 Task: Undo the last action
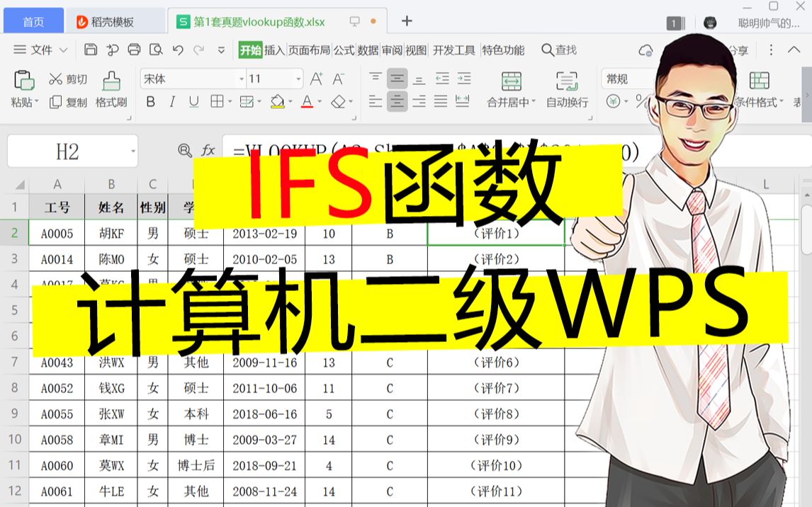(178, 50)
